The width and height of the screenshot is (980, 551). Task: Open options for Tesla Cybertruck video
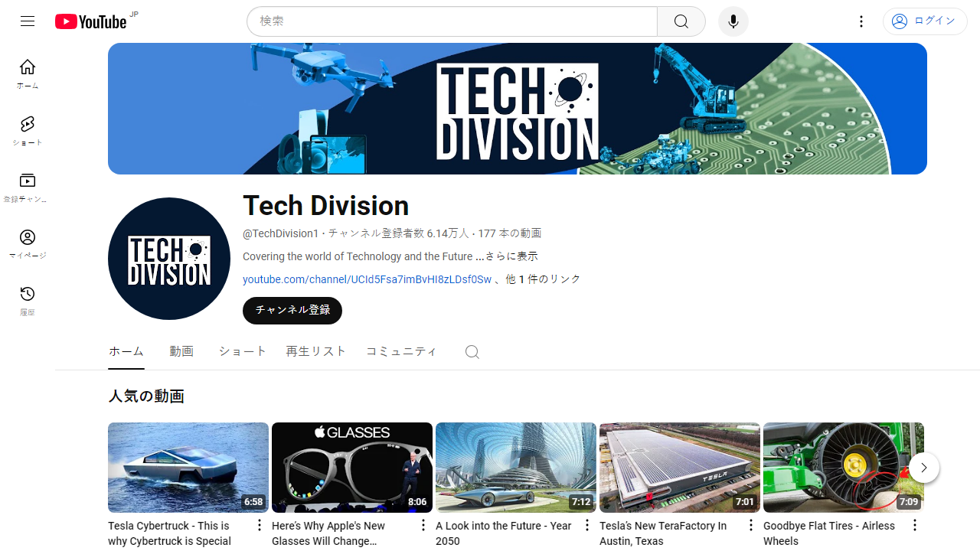point(259,525)
